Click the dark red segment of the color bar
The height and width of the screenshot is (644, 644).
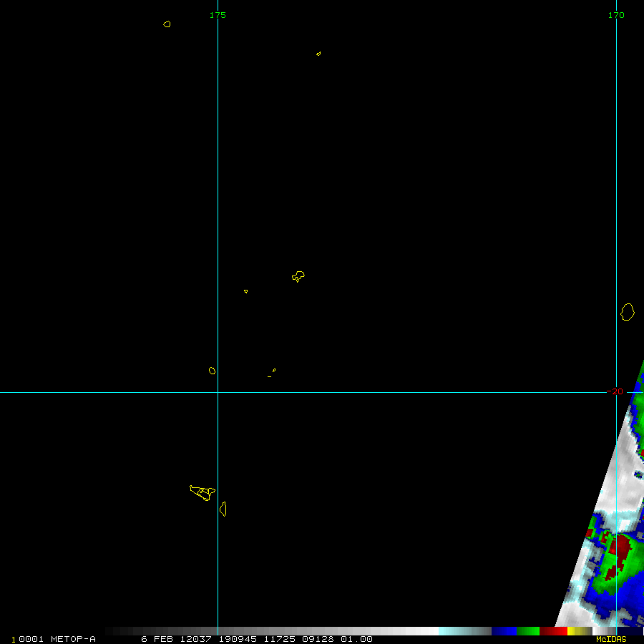[x=553, y=631]
